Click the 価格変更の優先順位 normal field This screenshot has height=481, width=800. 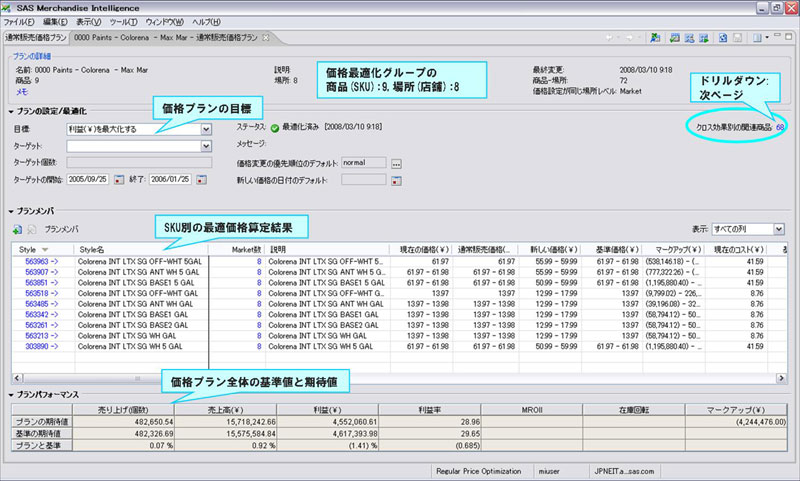pos(364,163)
